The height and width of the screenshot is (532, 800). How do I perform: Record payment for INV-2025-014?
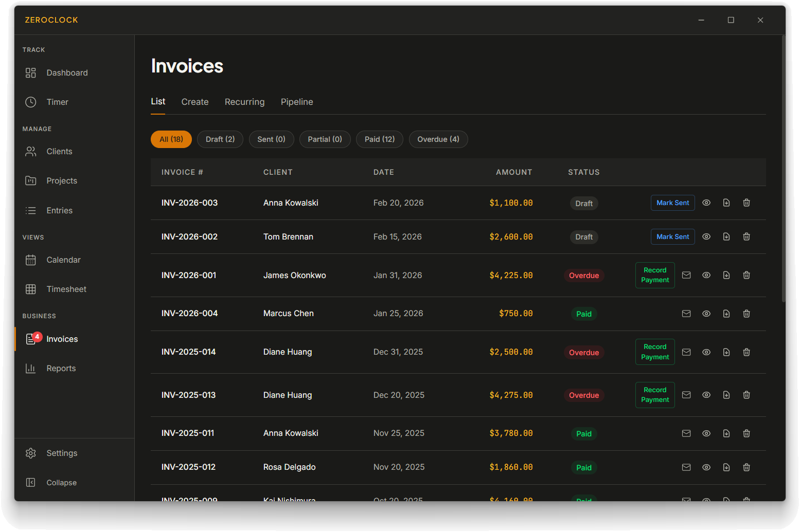(654, 352)
